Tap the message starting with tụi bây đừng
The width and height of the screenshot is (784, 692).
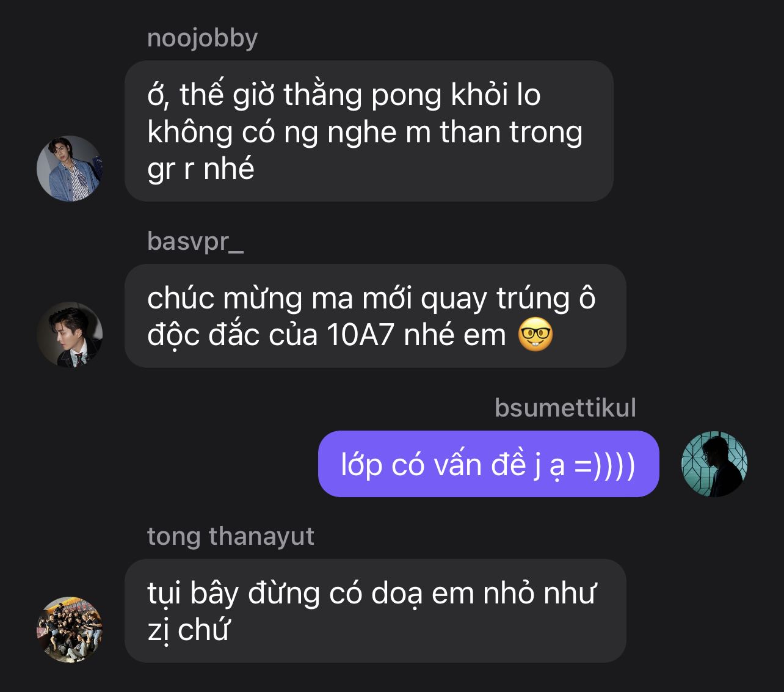click(376, 611)
